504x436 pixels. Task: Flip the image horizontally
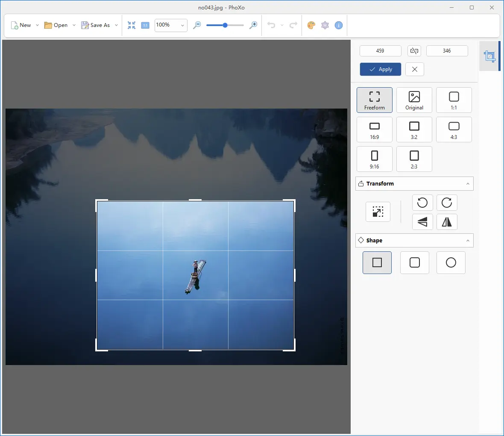pyautogui.click(x=447, y=222)
